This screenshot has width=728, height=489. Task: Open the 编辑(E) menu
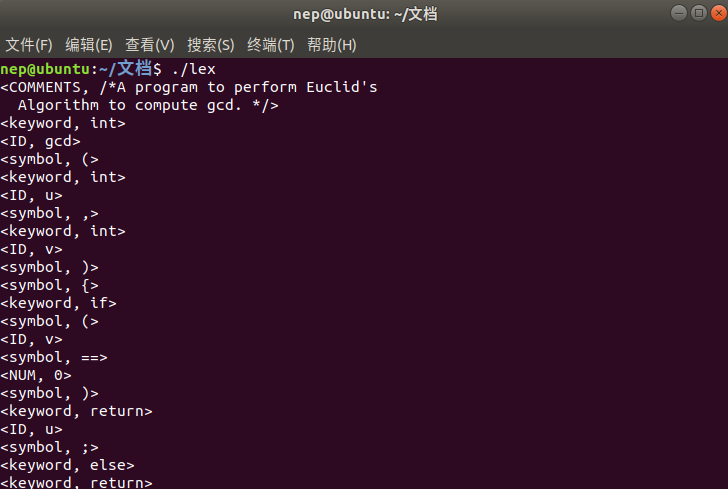89,45
